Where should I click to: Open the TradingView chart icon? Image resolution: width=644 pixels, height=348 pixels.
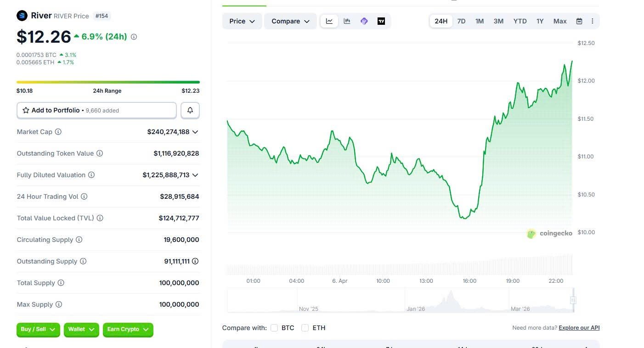coord(381,21)
